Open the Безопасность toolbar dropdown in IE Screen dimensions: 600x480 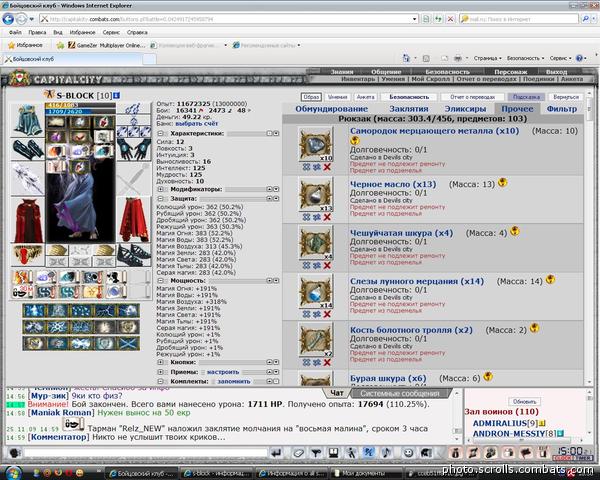525,58
